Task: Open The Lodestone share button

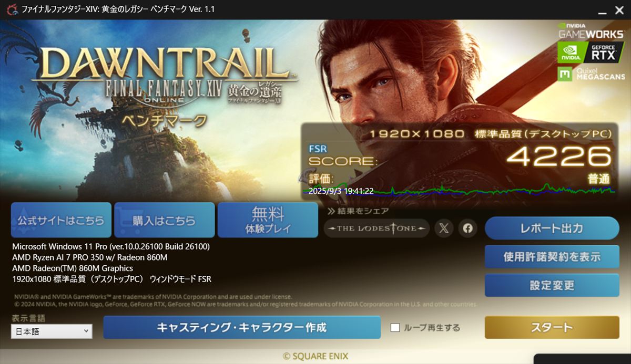Action: tap(376, 228)
